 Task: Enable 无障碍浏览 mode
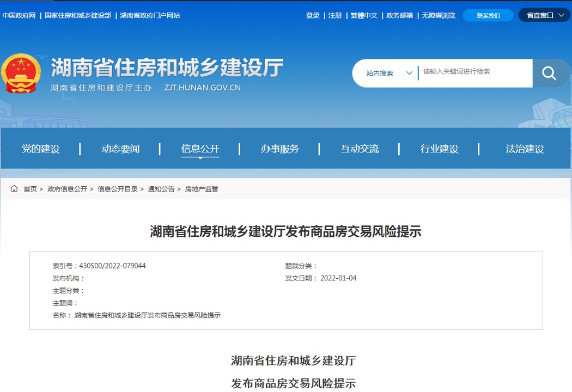[439, 16]
